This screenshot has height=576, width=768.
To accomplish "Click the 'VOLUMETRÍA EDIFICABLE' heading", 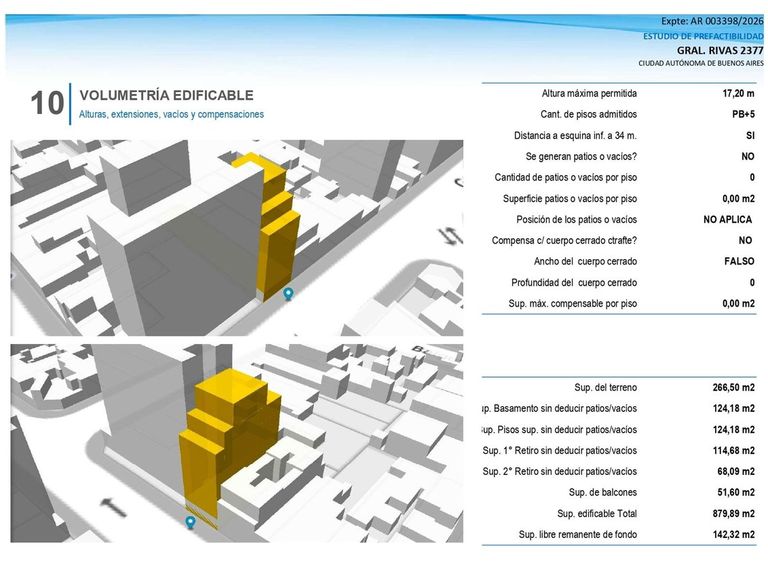I will pos(167,95).
